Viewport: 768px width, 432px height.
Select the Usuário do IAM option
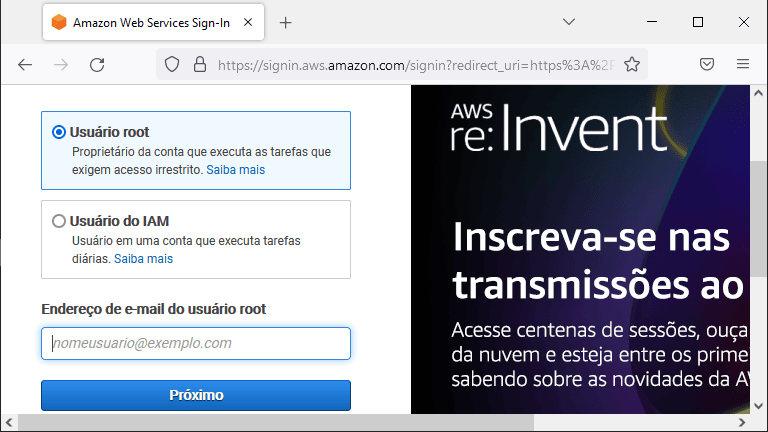[59, 221]
